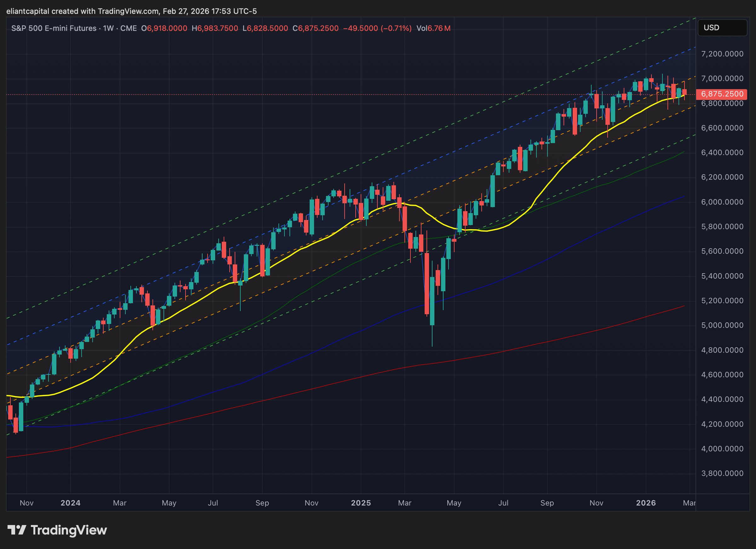Click the 5,000.0000 price axis label

pos(722,325)
